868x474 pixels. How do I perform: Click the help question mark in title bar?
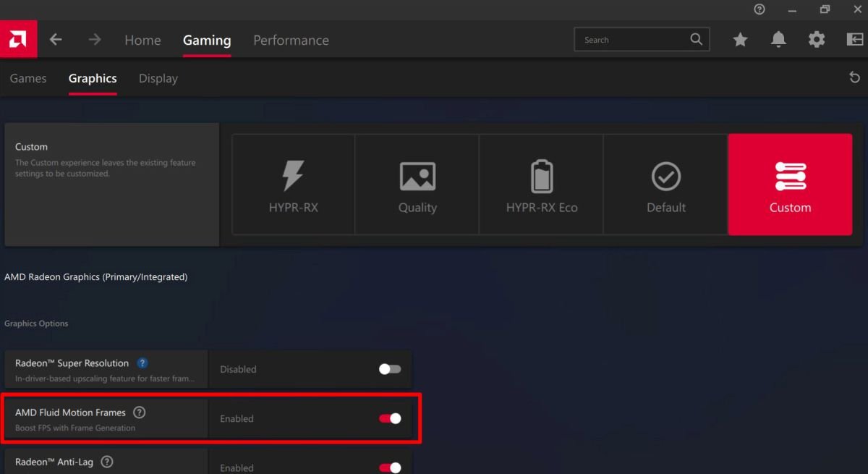click(x=759, y=9)
